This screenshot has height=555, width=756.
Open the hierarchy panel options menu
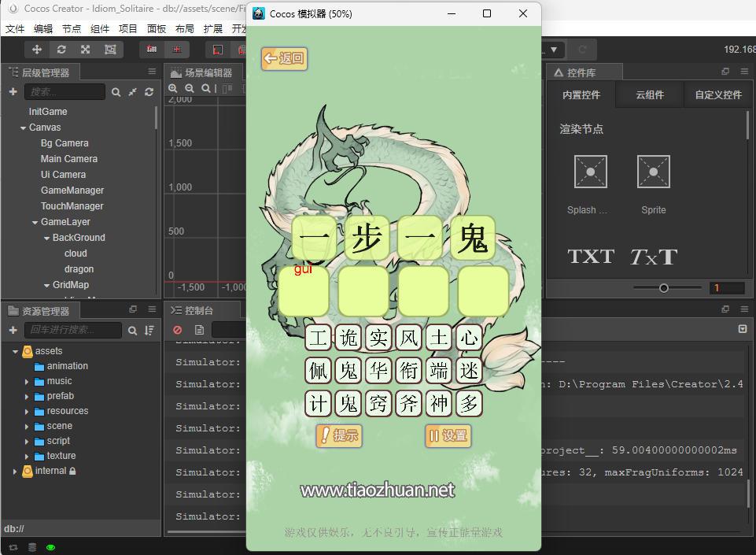click(152, 72)
